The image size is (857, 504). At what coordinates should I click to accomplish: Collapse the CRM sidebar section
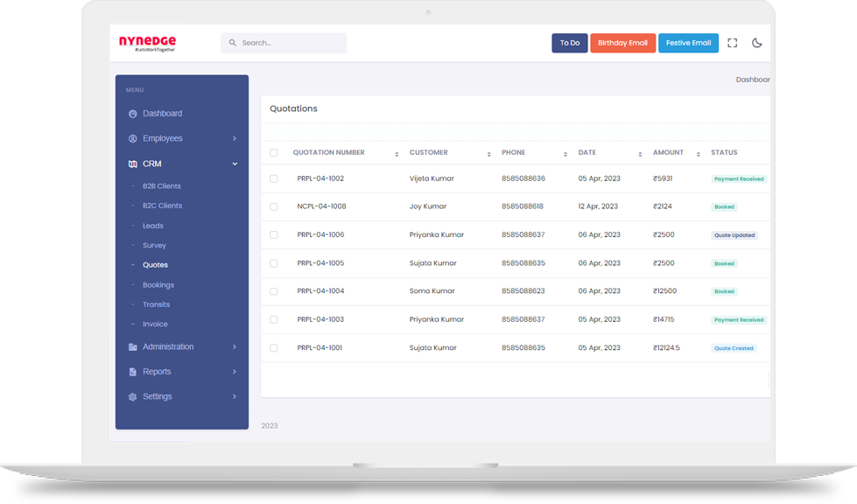pos(234,164)
